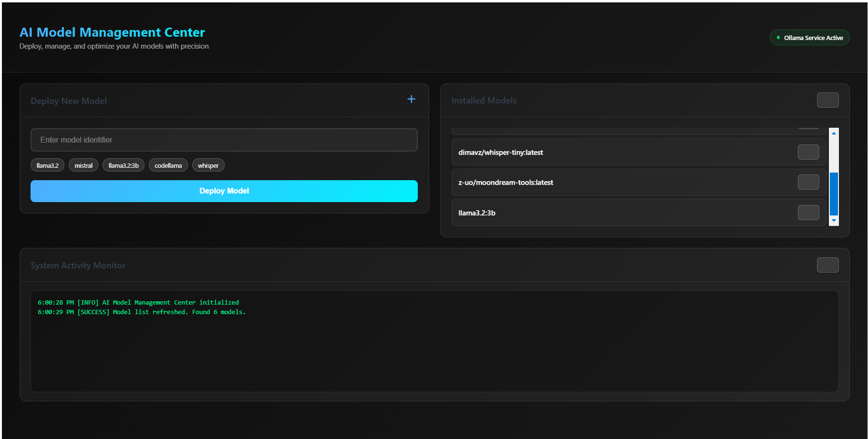Screen dimensions: 868x439
Task: Click the models list scrollbar down arrow
Action: 834,221
